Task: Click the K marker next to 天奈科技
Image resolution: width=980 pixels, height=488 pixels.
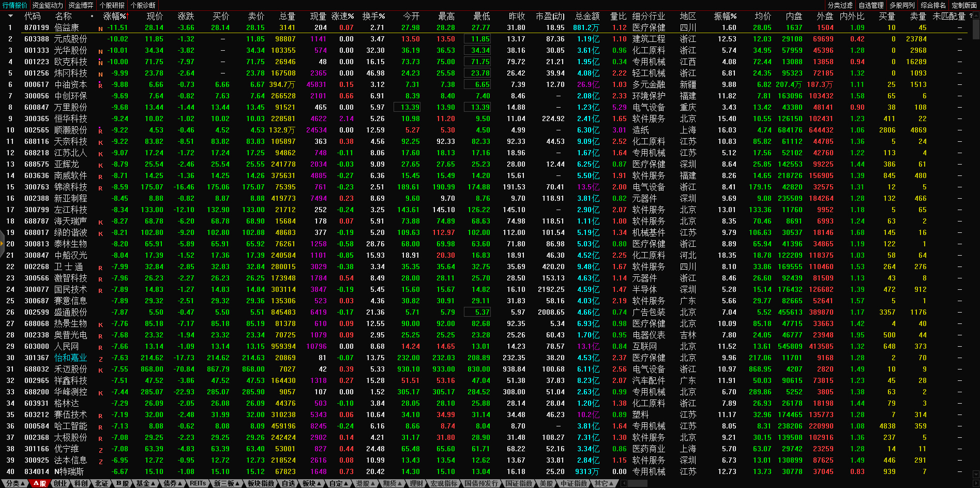Action: [x=100, y=142]
